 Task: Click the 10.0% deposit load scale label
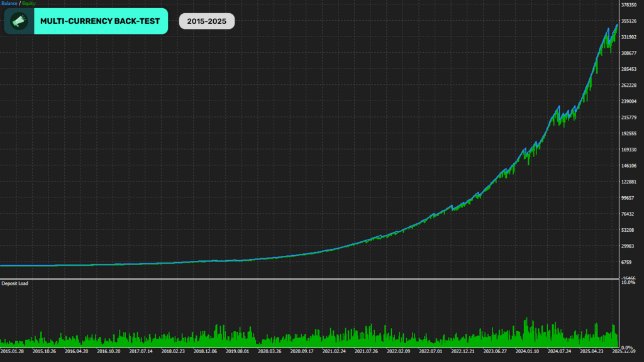point(628,282)
